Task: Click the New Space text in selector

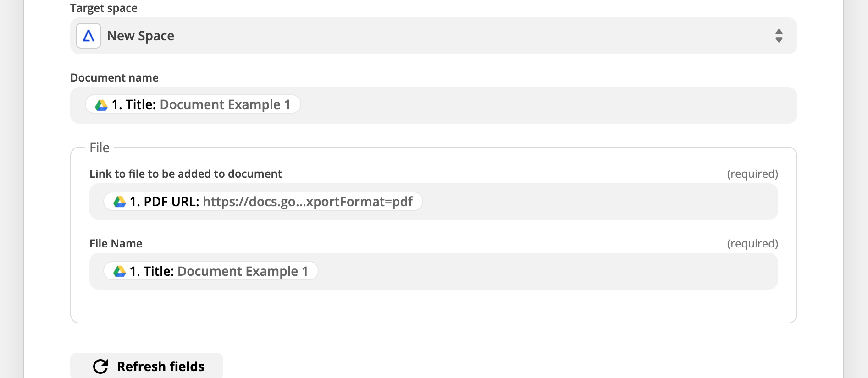Action: point(141,36)
